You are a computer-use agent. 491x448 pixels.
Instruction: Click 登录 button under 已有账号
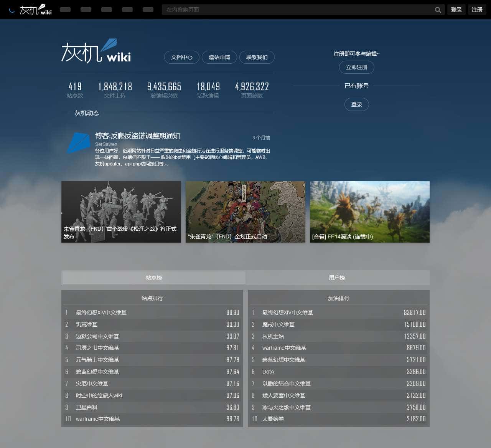coord(356,104)
